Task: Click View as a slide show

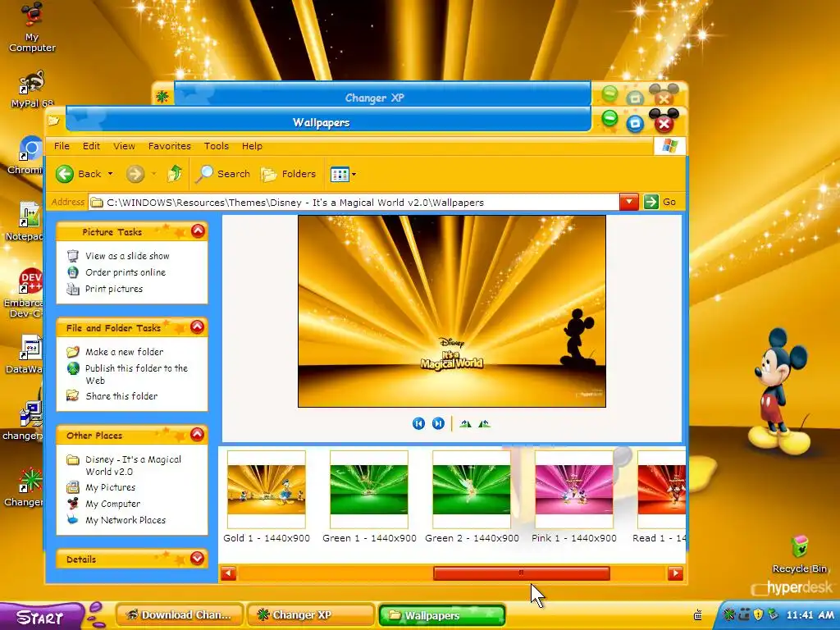Action: coord(127,256)
